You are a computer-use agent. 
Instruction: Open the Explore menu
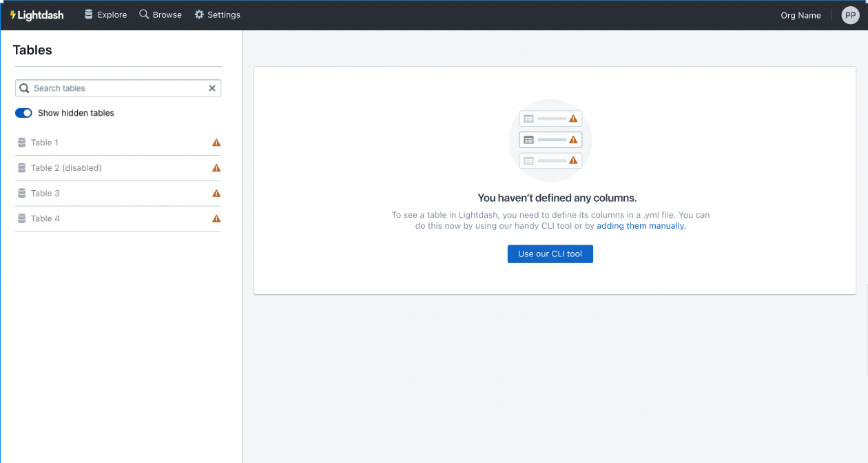click(105, 14)
